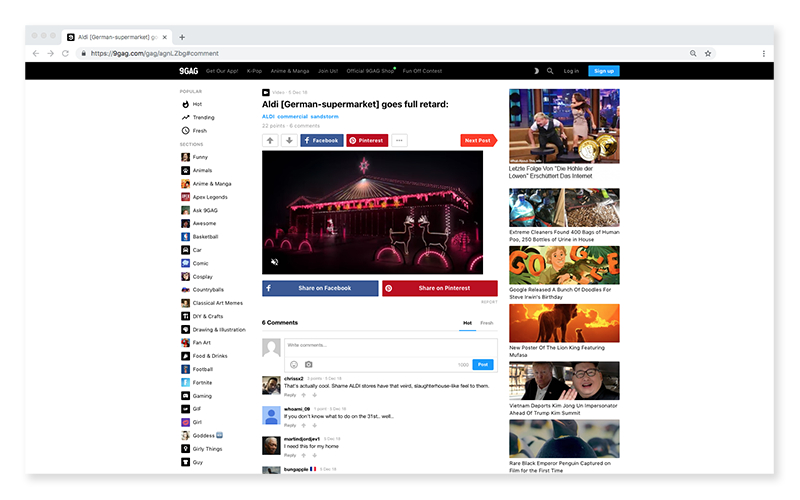Image resolution: width=800 pixels, height=500 pixels.
Task: Go to the 9GAG home logo
Action: point(188,71)
